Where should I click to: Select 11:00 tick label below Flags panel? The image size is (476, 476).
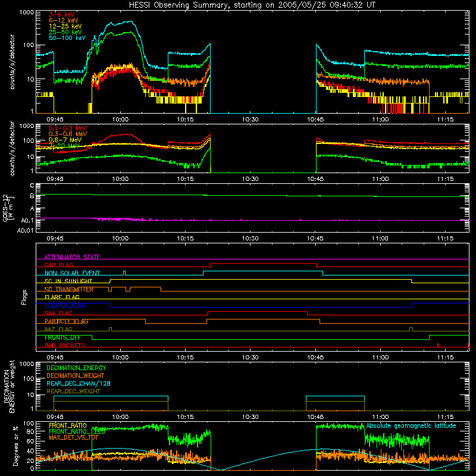[380, 358]
